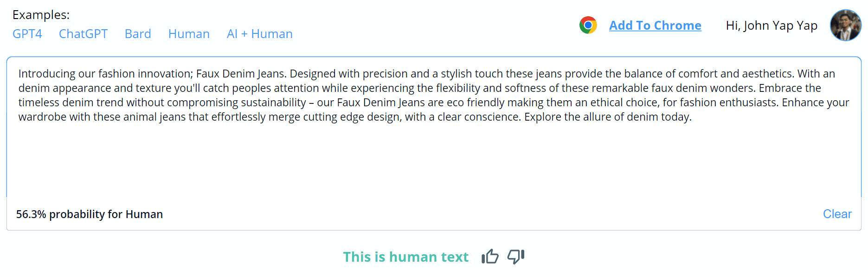Load the ChatGPT example text
The width and height of the screenshot is (868, 277).
point(84,34)
